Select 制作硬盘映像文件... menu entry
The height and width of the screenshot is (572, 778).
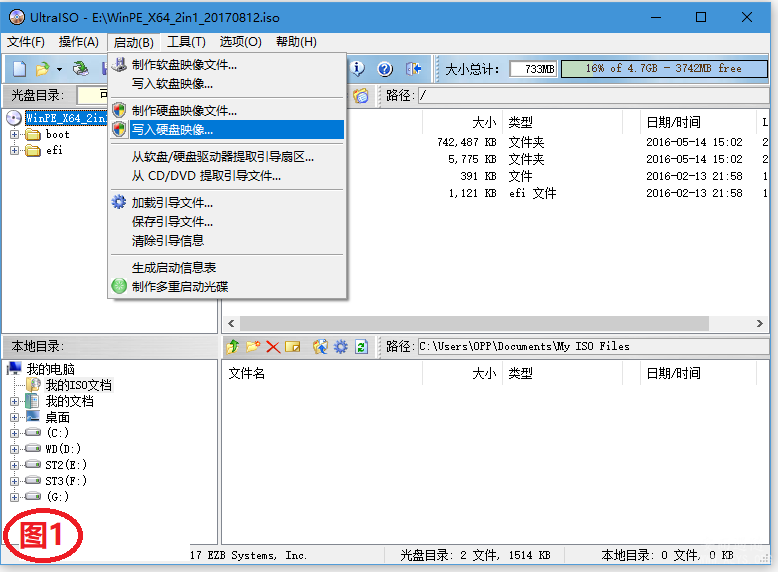227,110
